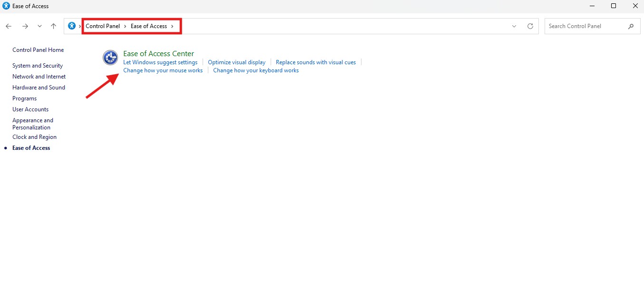Click the address bar accessibility icon
644x304 pixels.
pyautogui.click(x=72, y=26)
